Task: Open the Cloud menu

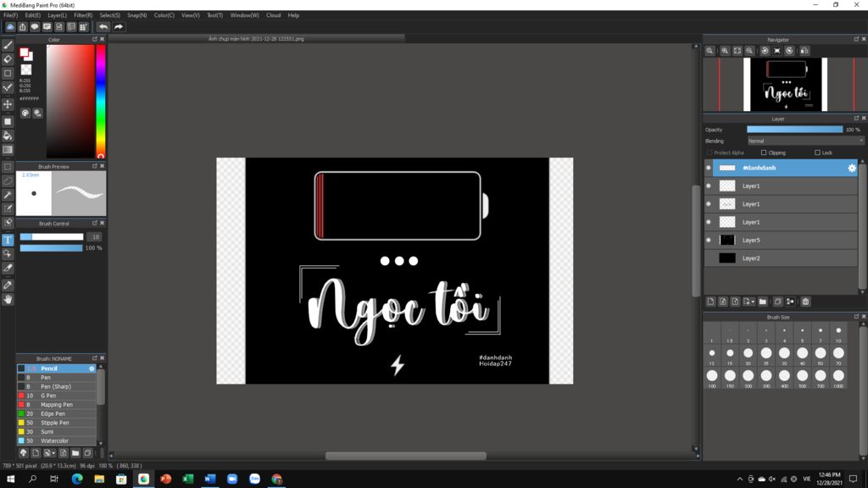Action: [x=274, y=15]
